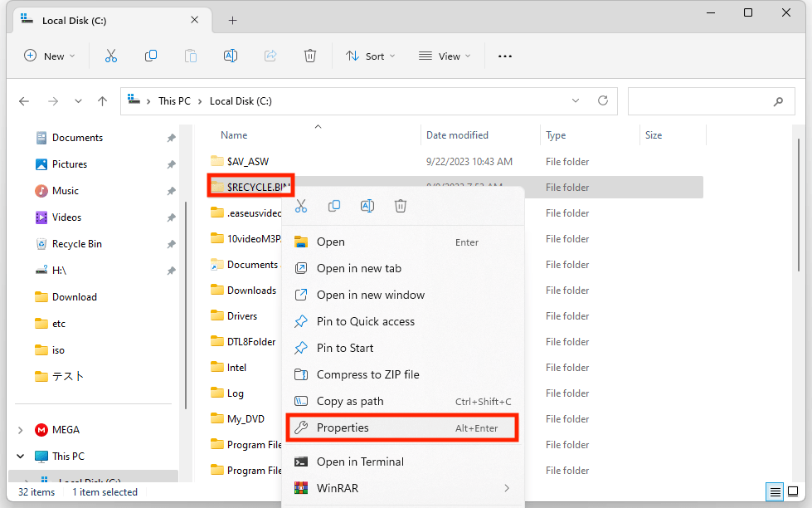Choose Compress to ZIP file
The image size is (812, 508).
(x=367, y=374)
